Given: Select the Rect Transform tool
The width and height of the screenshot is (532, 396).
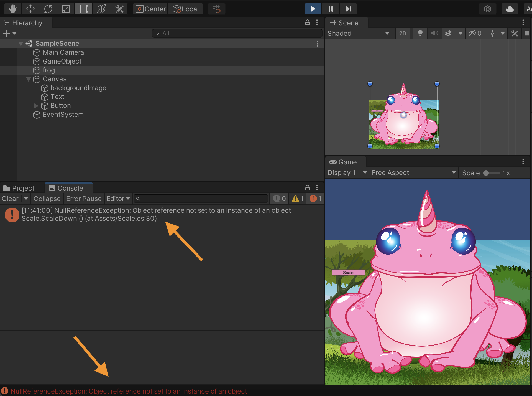Looking at the screenshot, I should click(83, 9).
